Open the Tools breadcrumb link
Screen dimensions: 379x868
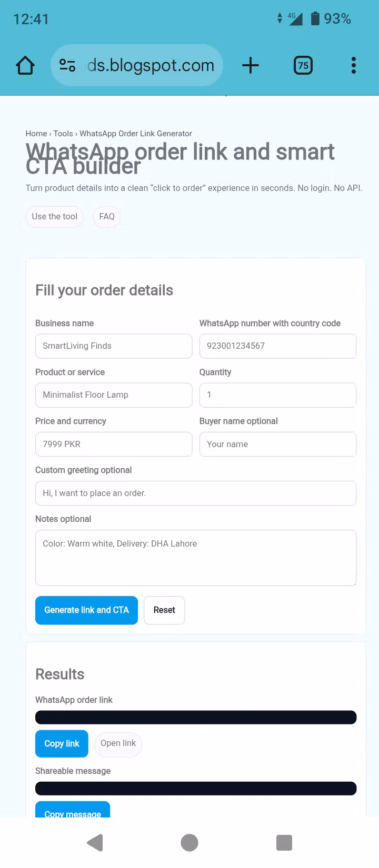63,133
